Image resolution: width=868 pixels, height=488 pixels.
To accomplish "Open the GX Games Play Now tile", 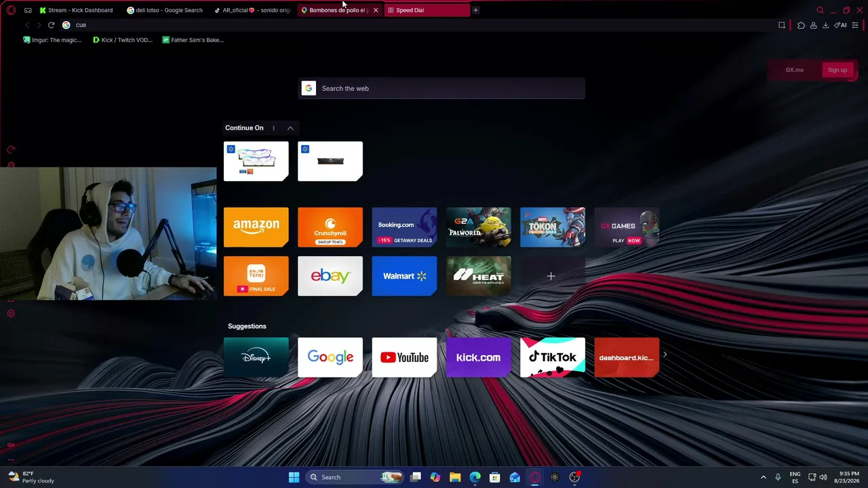I will [627, 227].
